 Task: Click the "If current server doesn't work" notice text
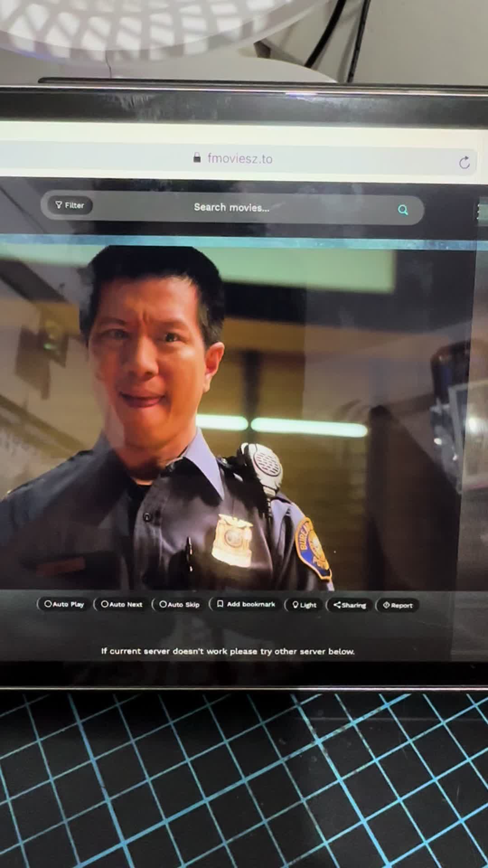228,651
